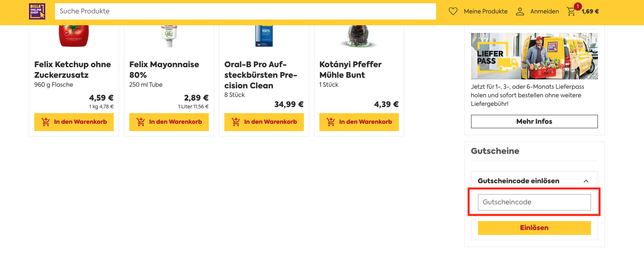This screenshot has width=644, height=263.
Task: Focus the Gutscheincode input field
Action: (x=534, y=202)
